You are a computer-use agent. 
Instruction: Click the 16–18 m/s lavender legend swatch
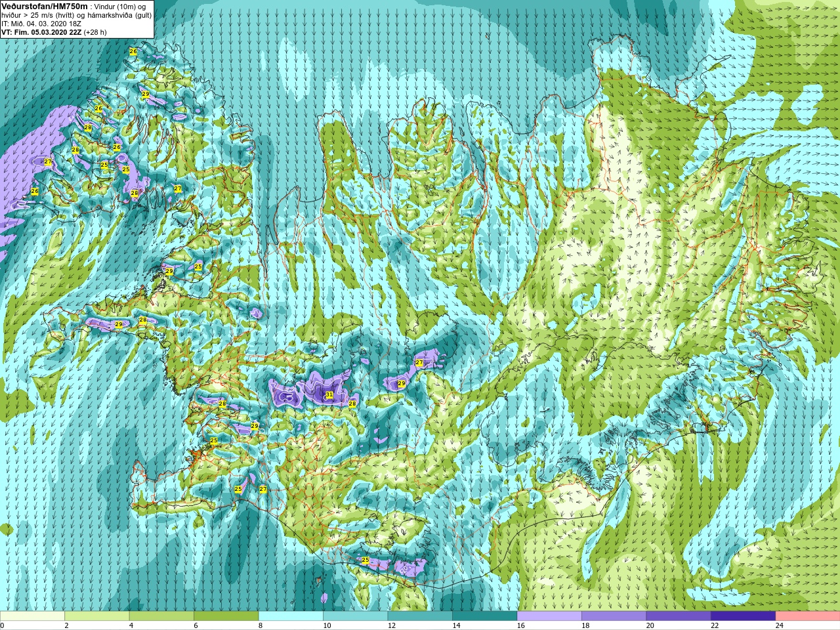(549, 616)
